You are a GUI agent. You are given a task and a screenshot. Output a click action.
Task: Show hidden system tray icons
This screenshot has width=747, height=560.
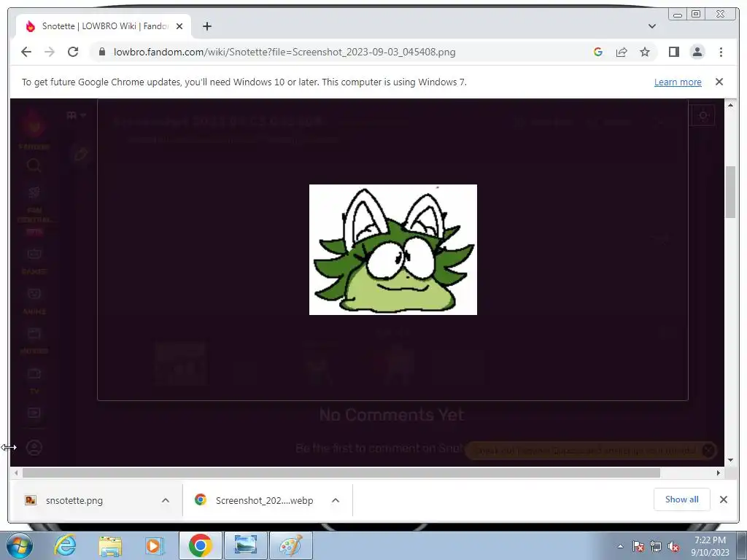pos(620,547)
